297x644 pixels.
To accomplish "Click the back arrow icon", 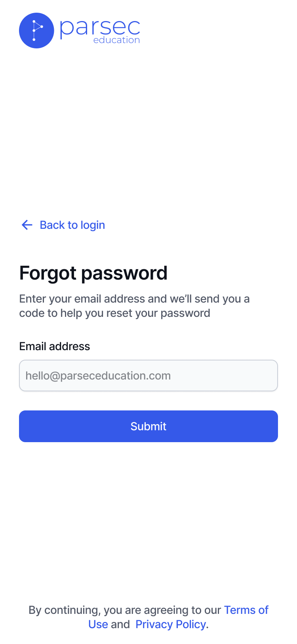I will click(27, 225).
